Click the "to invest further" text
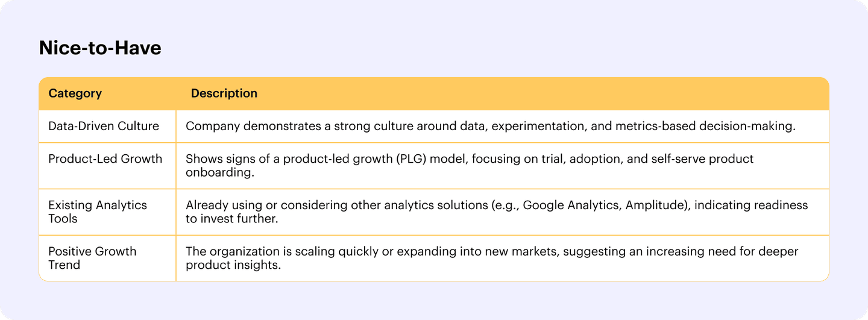Viewport: 868px width, 320px height. pos(231,219)
